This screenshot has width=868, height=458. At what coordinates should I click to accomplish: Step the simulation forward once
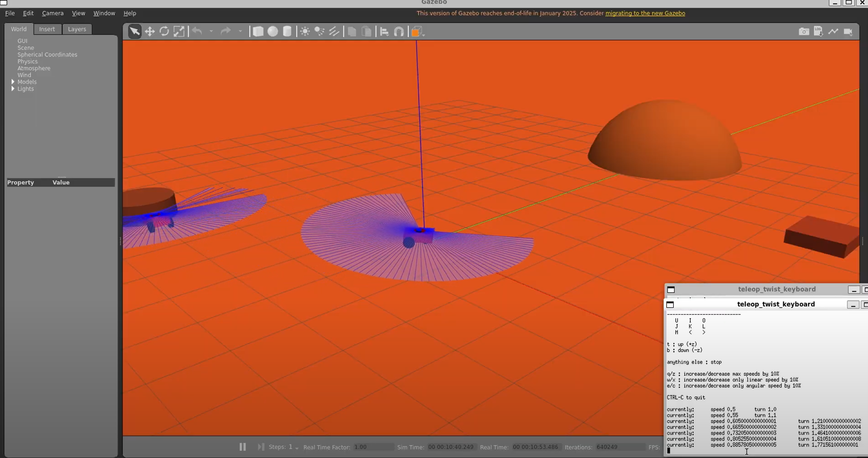click(260, 447)
